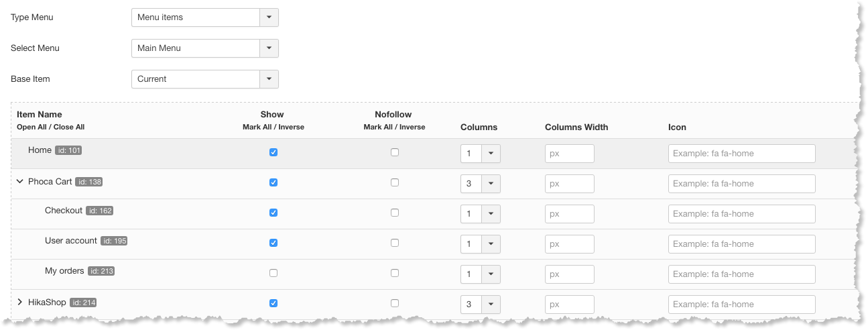Open the Select Menu dropdown arrow
Image resolution: width=868 pixels, height=330 pixels.
point(269,48)
